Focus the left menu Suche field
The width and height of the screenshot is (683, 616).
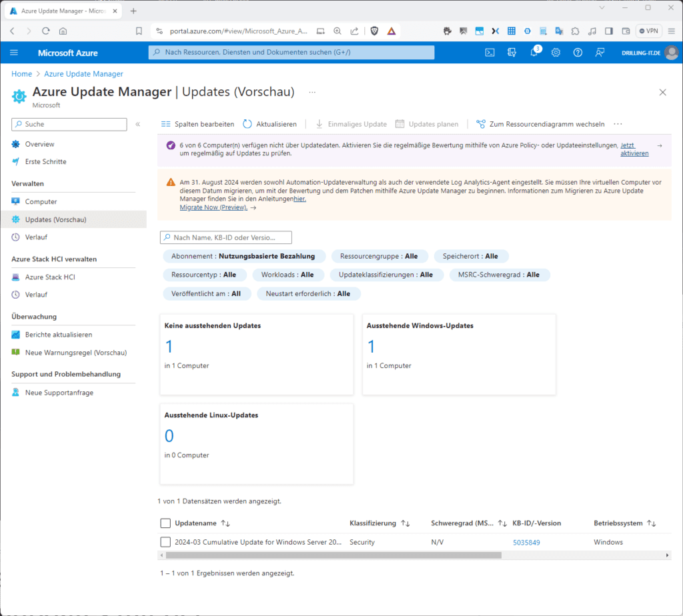click(x=69, y=124)
